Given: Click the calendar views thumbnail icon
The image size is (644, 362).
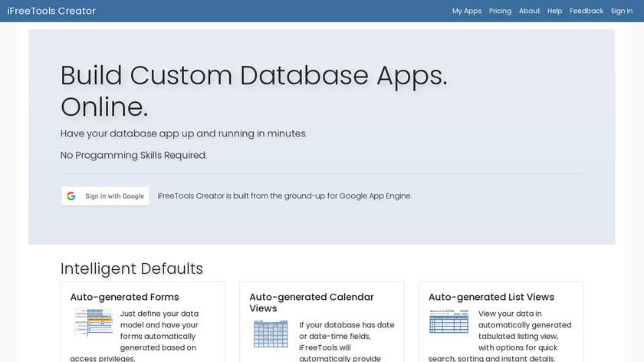Looking at the screenshot, I should tap(271, 334).
